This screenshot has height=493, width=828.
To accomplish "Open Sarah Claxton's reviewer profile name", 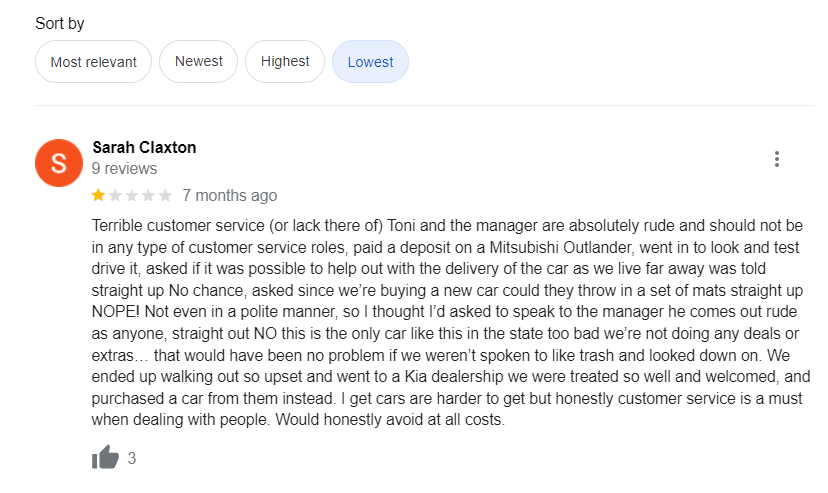I will pos(144,147).
